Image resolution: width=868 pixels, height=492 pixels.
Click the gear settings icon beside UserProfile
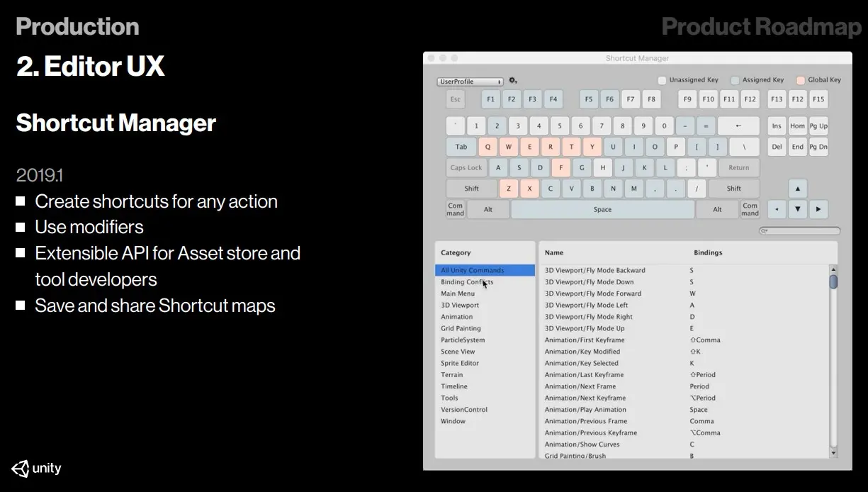[x=513, y=81]
